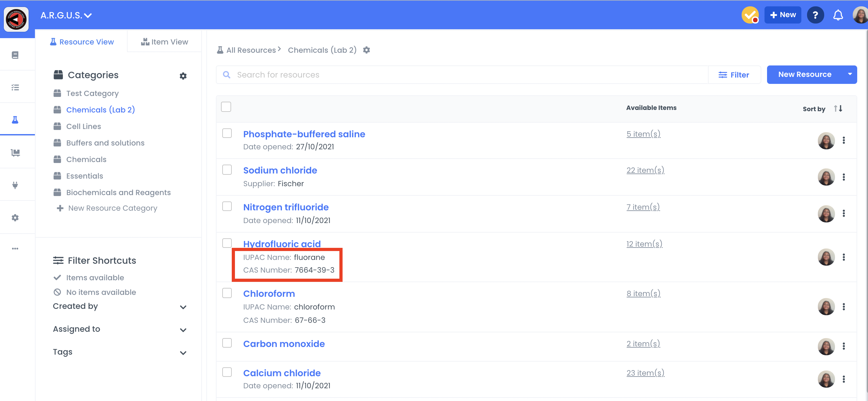
Task: Tick the select-all checkbox in header
Action: pos(226,107)
